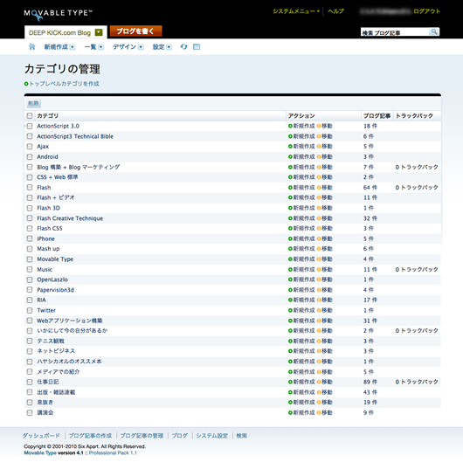The image size is (463, 476).
Task: Click green new-create icon for iPhone row
Action: [x=290, y=238]
